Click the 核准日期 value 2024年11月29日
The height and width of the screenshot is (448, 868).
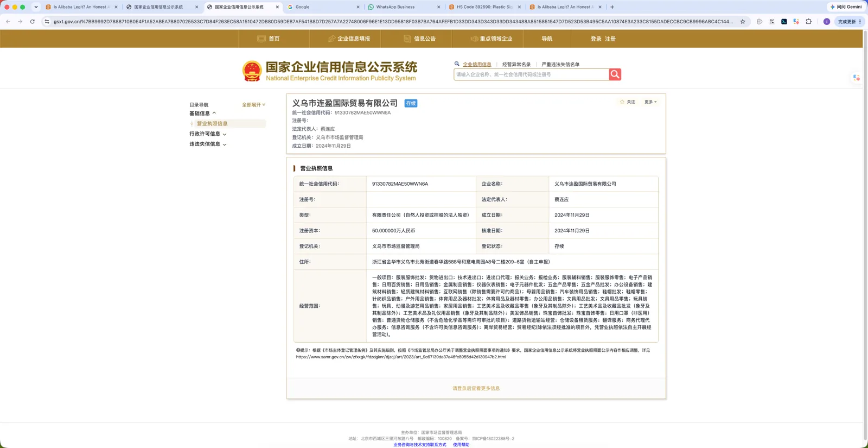point(572,231)
